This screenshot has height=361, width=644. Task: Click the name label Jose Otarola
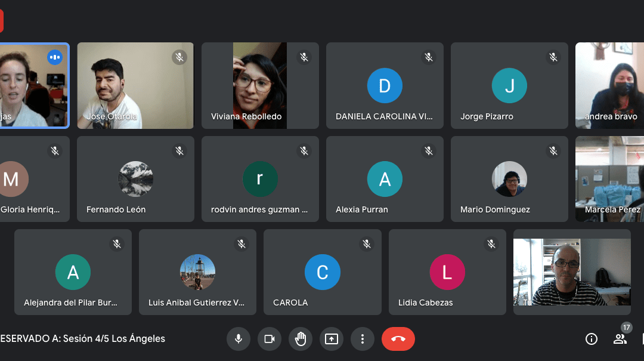[x=112, y=116]
